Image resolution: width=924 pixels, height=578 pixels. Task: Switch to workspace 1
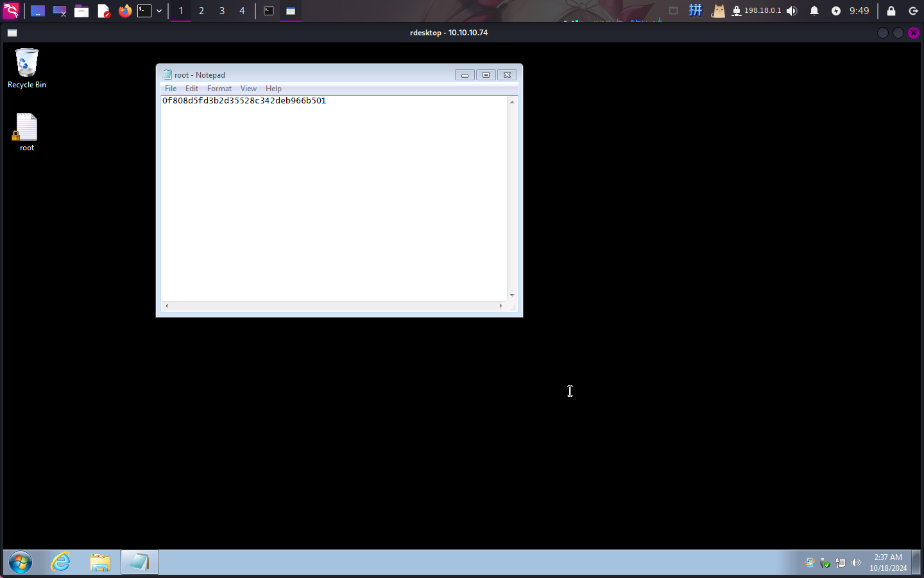[181, 11]
